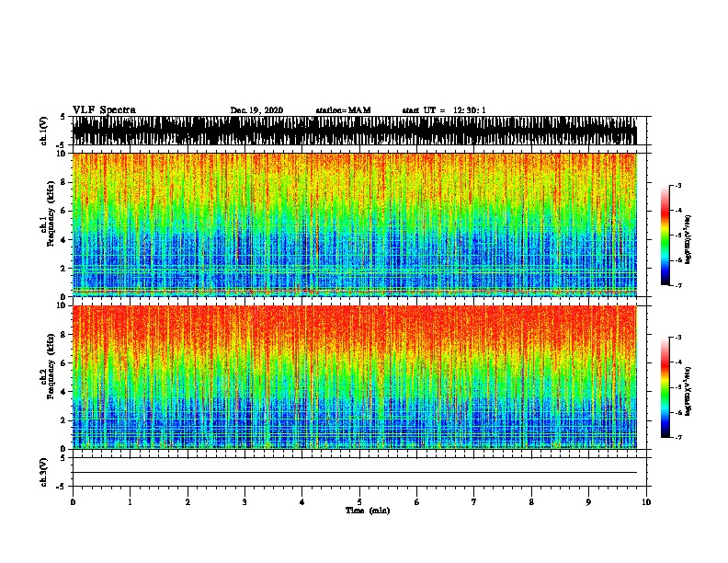The image size is (728, 563).
Task: Click the "4" kHz tick of ch.2 spectrogram
Action: (x=64, y=392)
